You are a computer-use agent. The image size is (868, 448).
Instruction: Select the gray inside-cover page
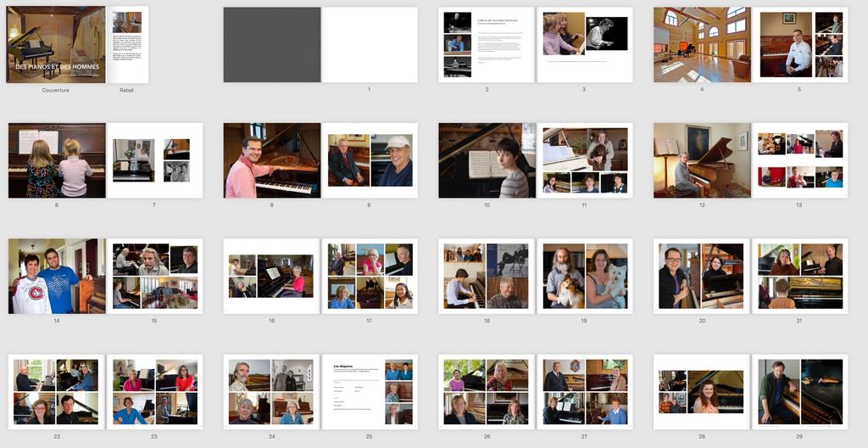coord(272,45)
